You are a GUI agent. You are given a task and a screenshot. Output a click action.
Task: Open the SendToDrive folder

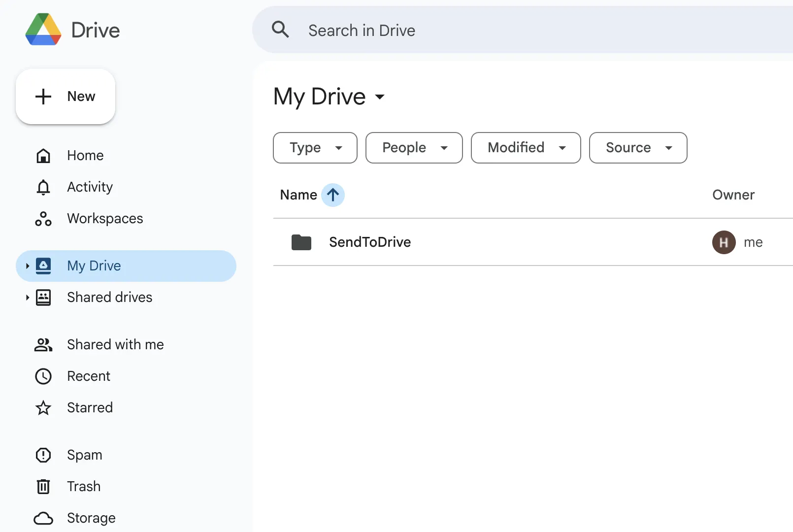[x=369, y=242]
